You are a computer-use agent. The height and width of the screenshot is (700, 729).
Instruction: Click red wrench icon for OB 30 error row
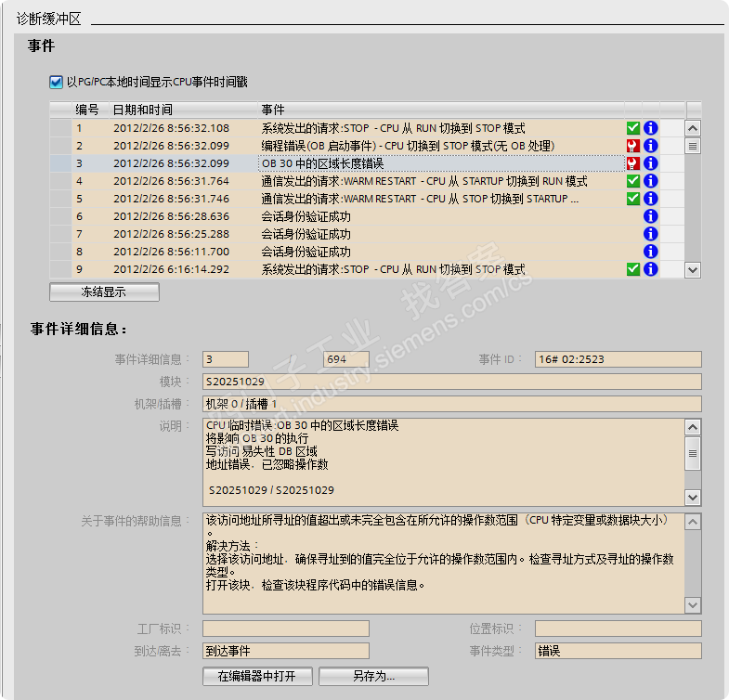pyautogui.click(x=632, y=163)
